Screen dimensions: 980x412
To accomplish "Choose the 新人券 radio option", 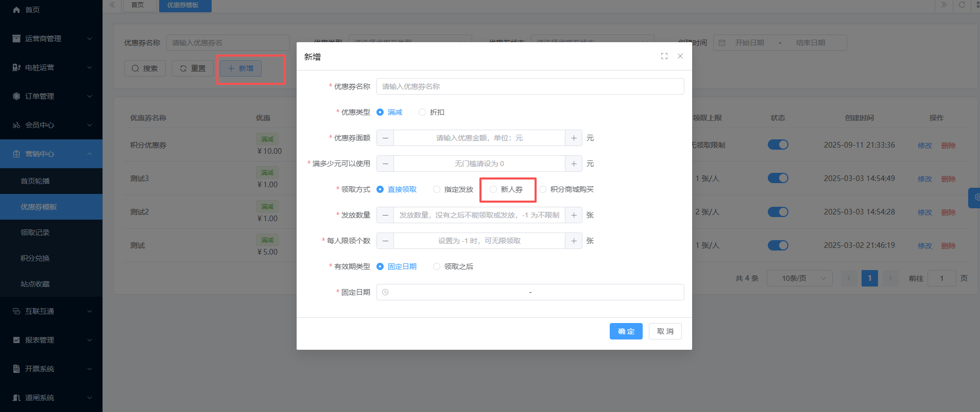I will [x=493, y=189].
